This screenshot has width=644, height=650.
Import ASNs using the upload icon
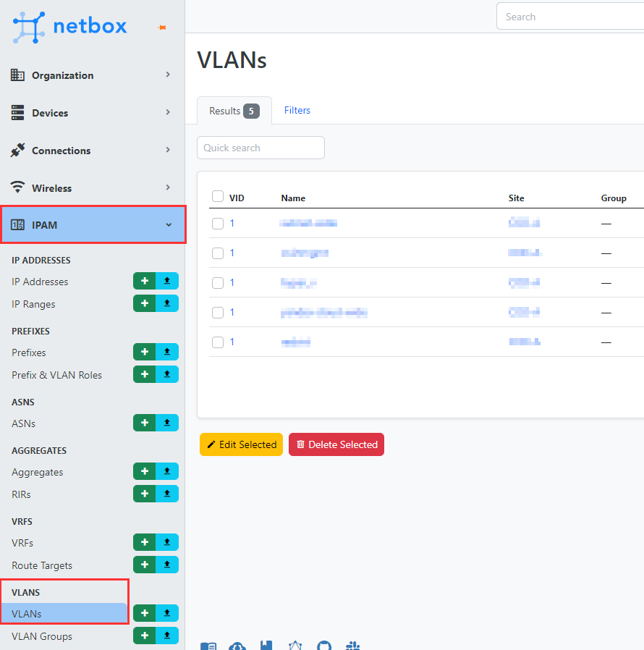click(x=167, y=423)
